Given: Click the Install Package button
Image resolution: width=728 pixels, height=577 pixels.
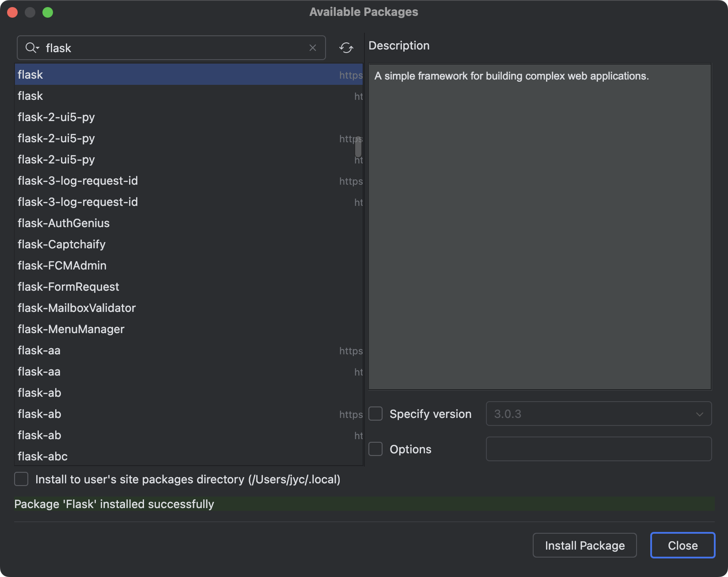Looking at the screenshot, I should 584,545.
